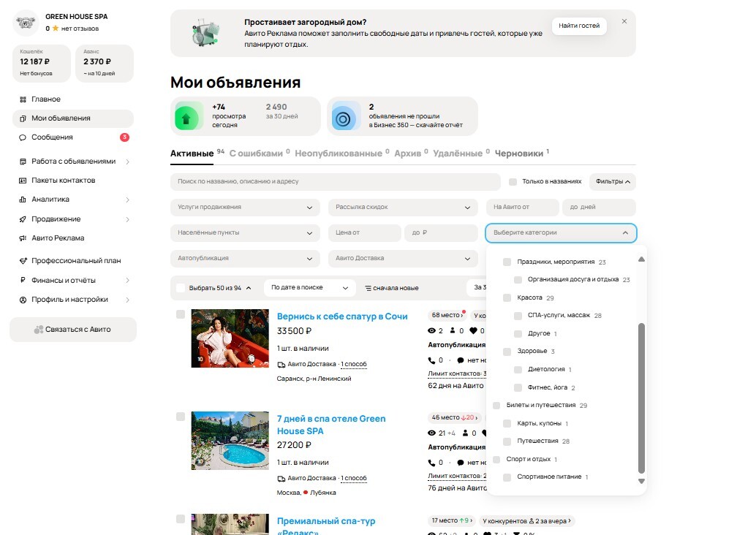Image resolution: width=756 pixels, height=535 pixels.
Task: Click Профессиональный план icon
Action: point(23,261)
